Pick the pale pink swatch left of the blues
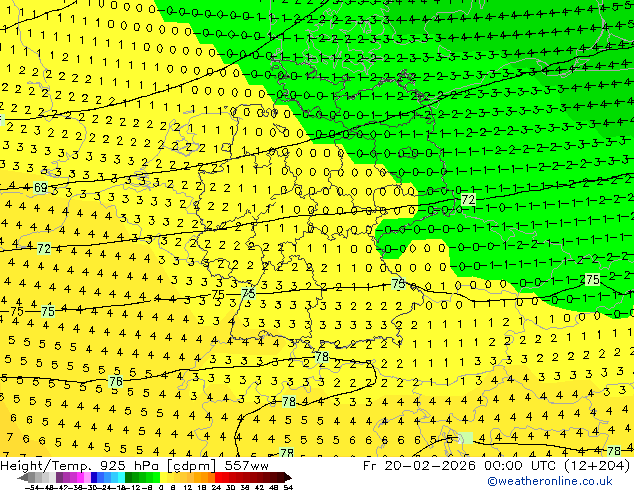Viewport: 634px width, 490px height. 87,478
